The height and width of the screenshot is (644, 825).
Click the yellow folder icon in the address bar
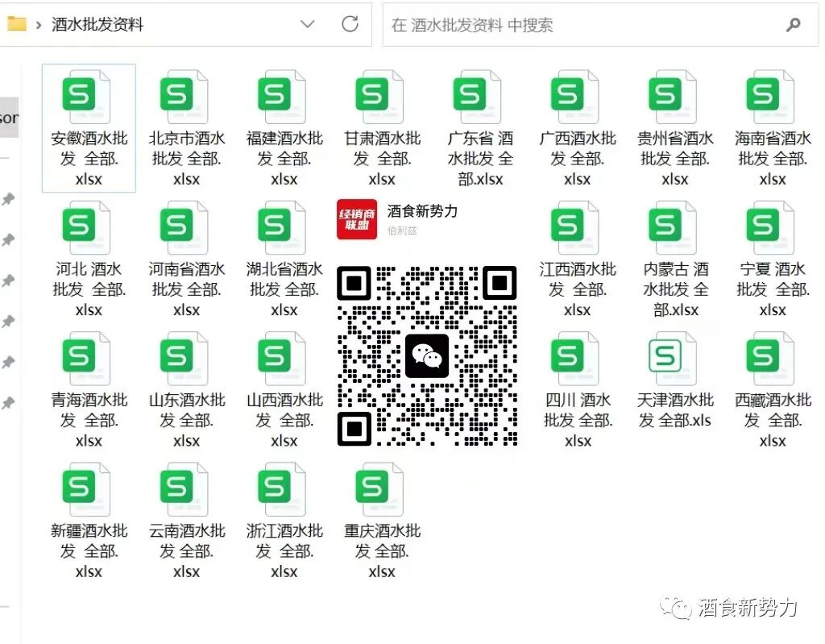click(15, 24)
